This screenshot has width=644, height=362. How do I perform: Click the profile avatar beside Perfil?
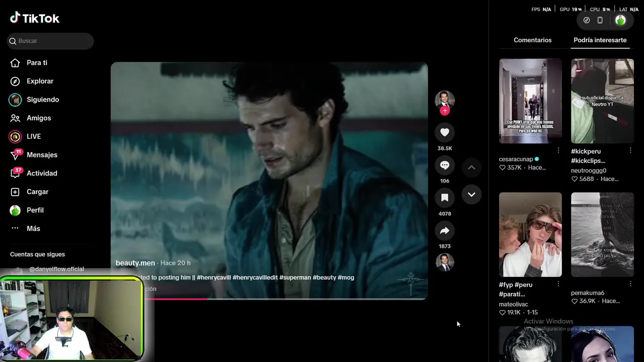click(x=15, y=210)
